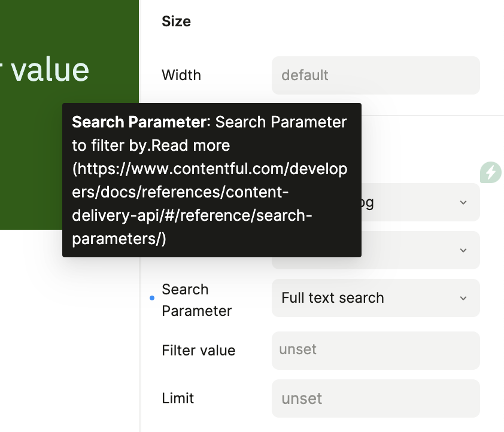Click the Limit property label
Viewport: 504px width, 432px height.
pos(178,398)
